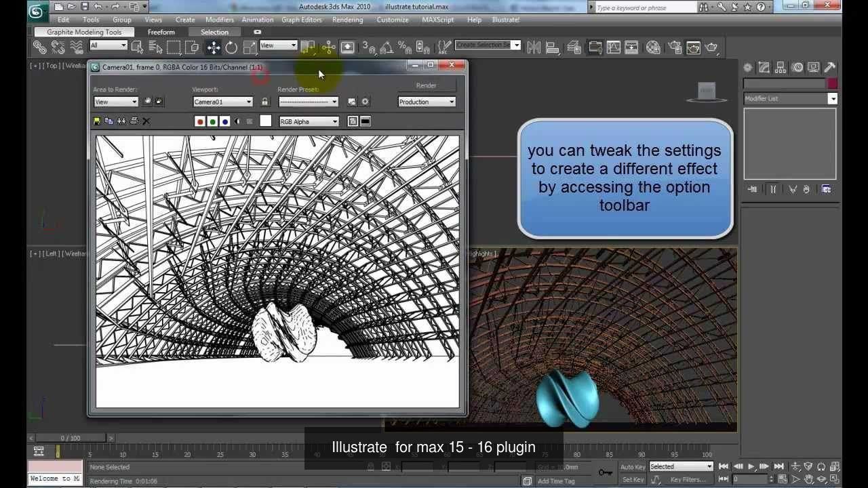Toggle the 3D Snaps icon
Screen dimensions: 868x488
[368, 47]
